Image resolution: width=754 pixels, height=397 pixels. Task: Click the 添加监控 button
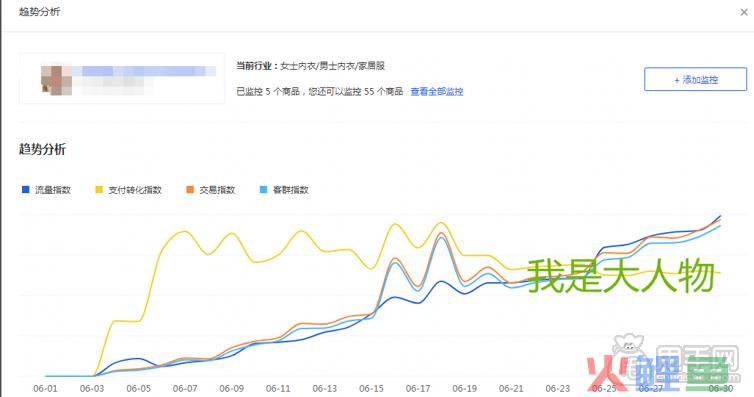[x=695, y=79]
